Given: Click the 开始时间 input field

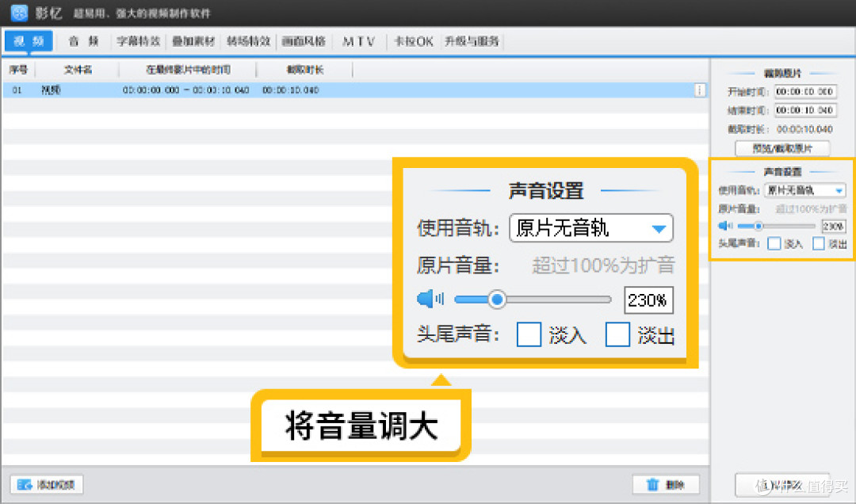Looking at the screenshot, I should click(805, 91).
